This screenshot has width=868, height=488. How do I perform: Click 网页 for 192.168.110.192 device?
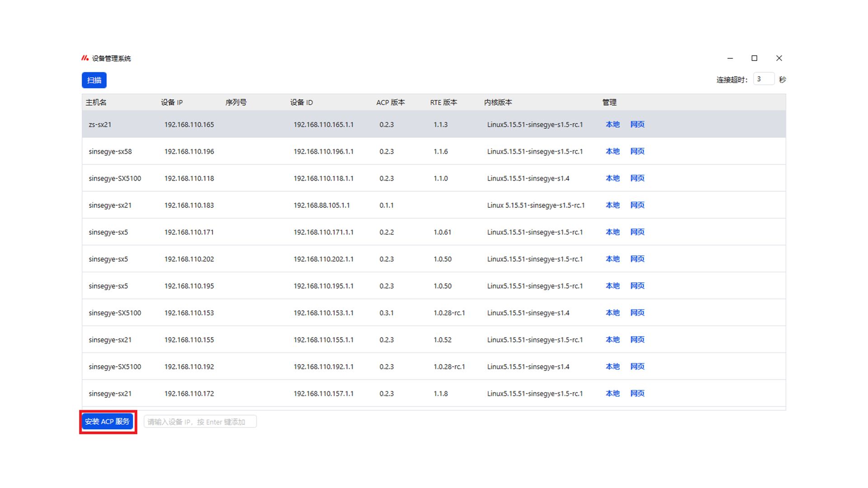pos(637,366)
